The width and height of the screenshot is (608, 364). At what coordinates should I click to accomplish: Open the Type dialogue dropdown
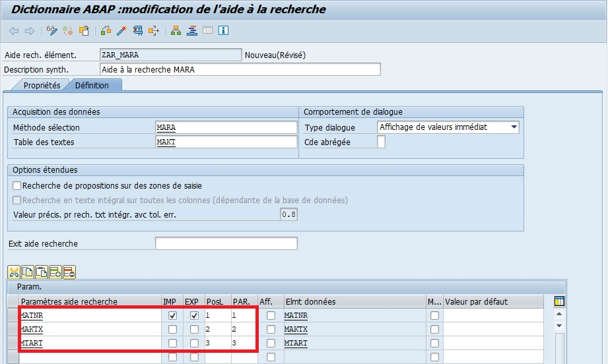[514, 127]
